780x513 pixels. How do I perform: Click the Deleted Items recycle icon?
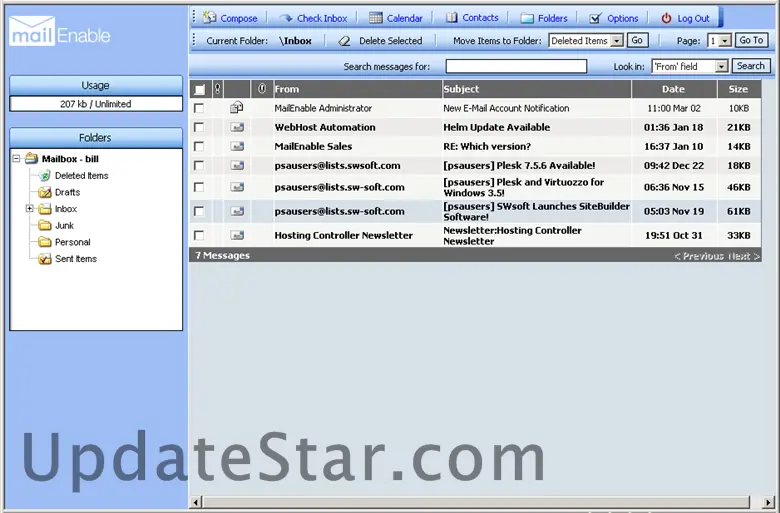point(45,176)
